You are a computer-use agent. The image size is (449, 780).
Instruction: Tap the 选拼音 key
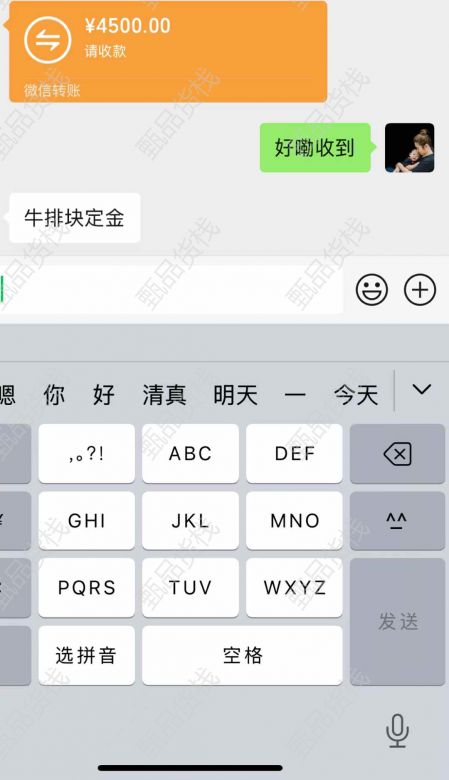coord(87,655)
